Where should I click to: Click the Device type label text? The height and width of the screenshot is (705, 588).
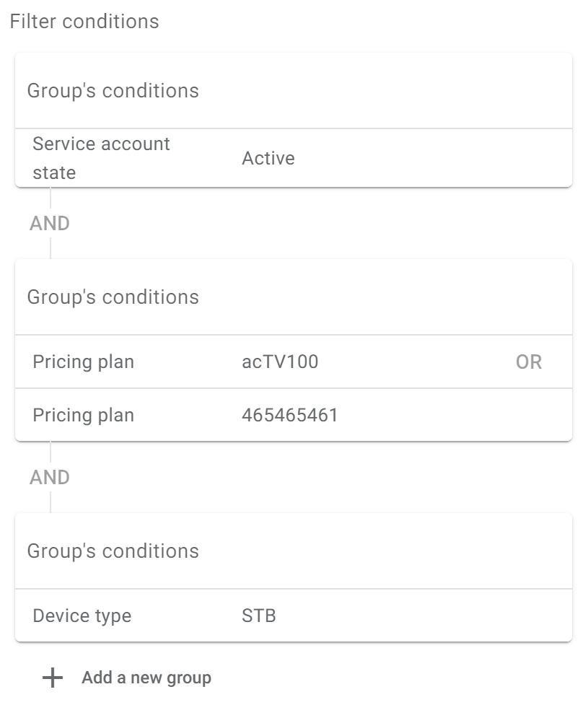82,616
